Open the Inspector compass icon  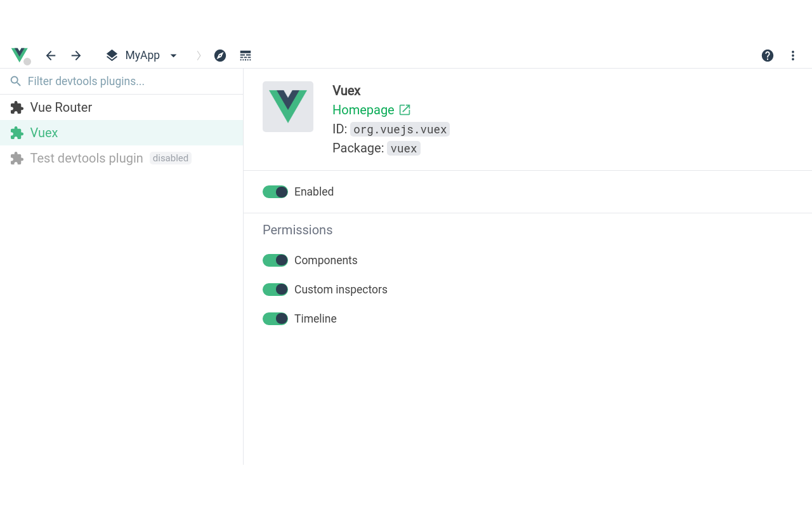[x=220, y=56]
